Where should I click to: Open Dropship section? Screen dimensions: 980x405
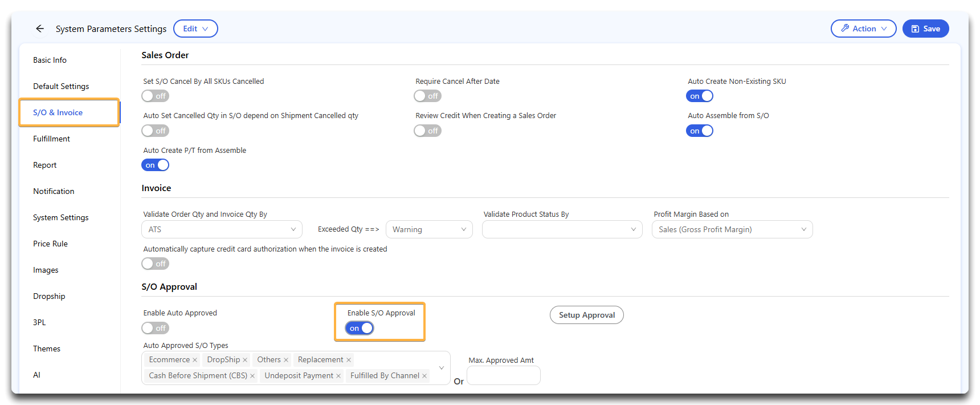pos(49,296)
